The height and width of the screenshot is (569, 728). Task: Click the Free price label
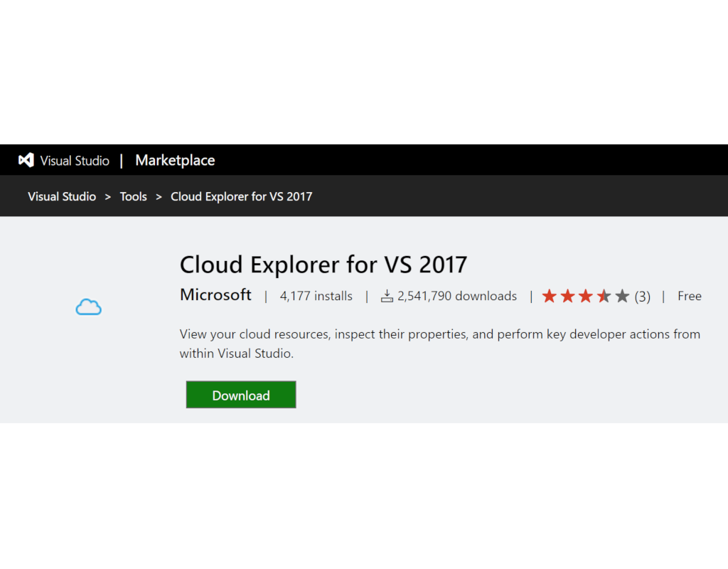pos(690,296)
